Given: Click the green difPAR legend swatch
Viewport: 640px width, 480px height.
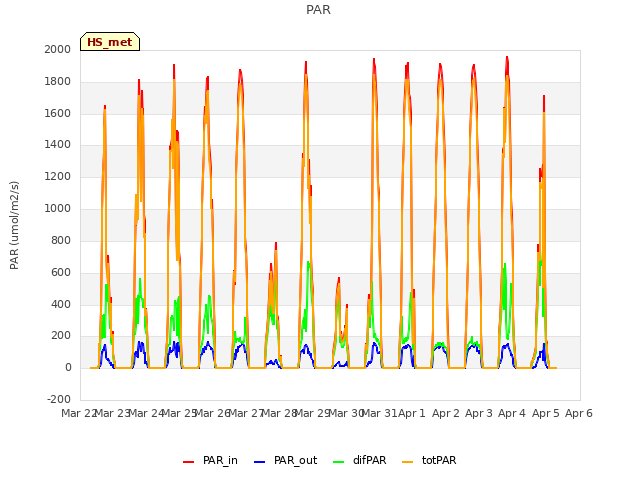Looking at the screenshot, I should pyautogui.click(x=339, y=462).
